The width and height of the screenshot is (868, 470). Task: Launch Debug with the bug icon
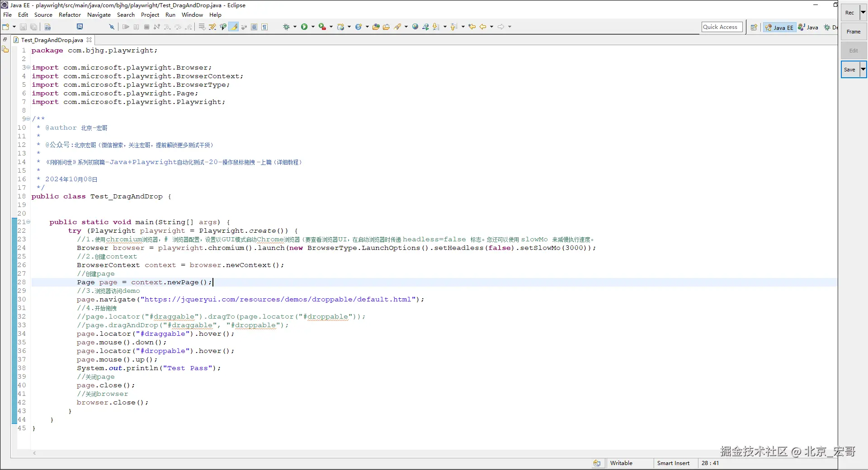286,27
